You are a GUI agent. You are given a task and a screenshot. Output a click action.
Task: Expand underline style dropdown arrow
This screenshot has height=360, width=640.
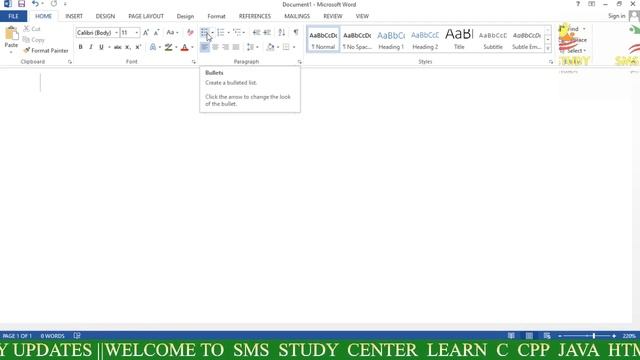(x=109, y=47)
